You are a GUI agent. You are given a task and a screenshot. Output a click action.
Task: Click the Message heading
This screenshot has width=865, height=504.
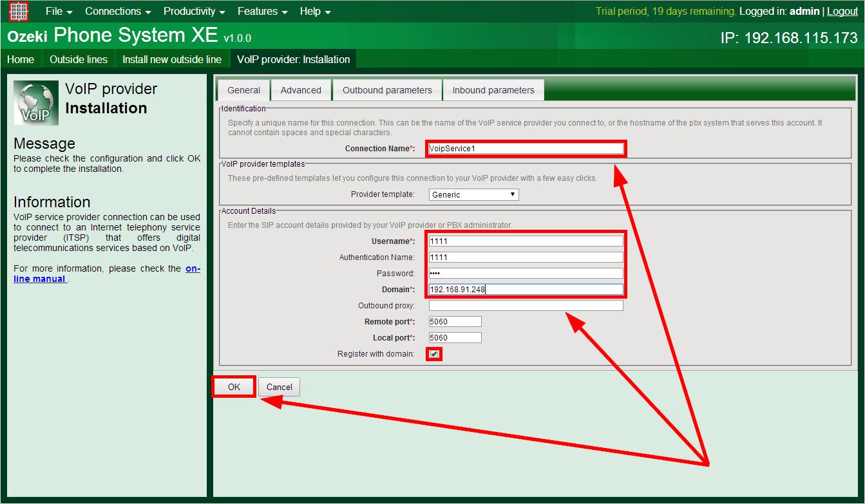(x=44, y=144)
